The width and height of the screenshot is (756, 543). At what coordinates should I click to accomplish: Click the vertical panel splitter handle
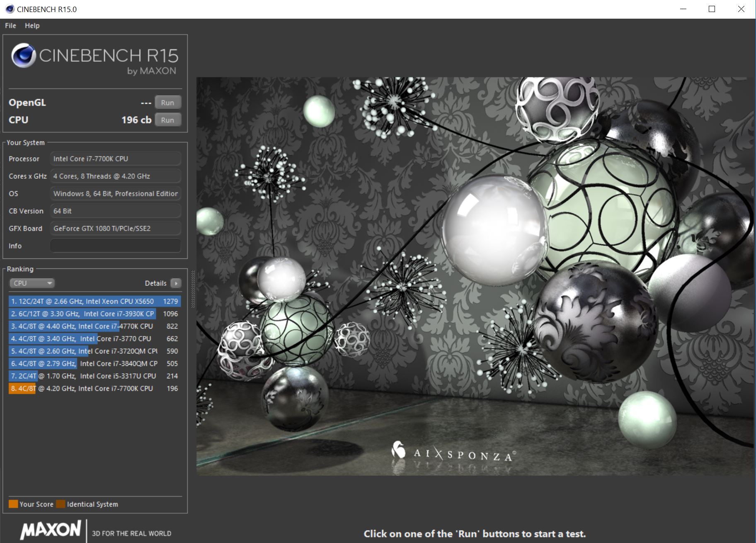tap(193, 289)
